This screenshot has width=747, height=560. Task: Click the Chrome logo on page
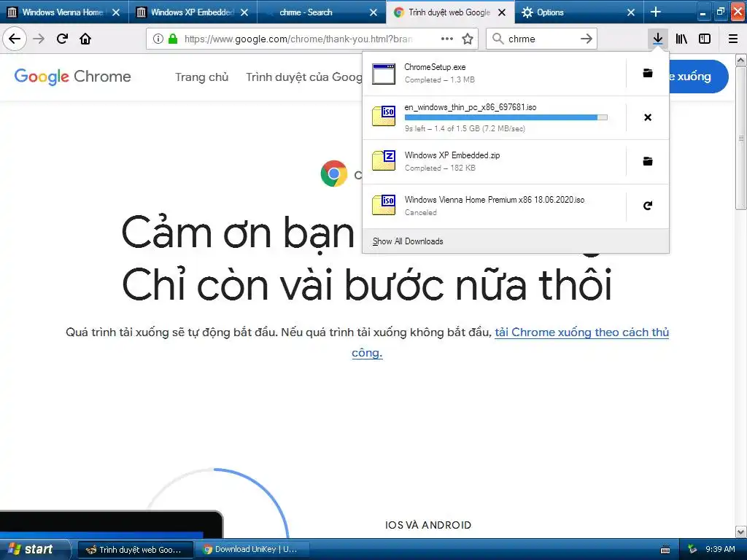click(x=334, y=174)
